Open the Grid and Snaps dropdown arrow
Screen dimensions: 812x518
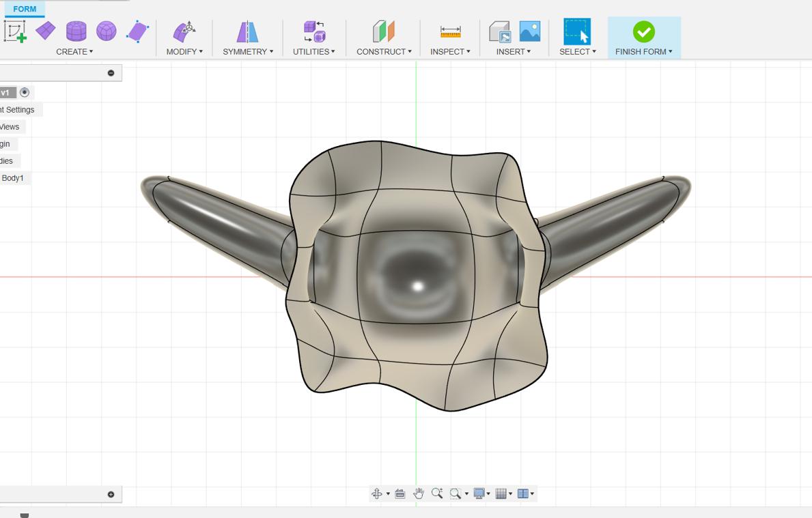point(511,493)
